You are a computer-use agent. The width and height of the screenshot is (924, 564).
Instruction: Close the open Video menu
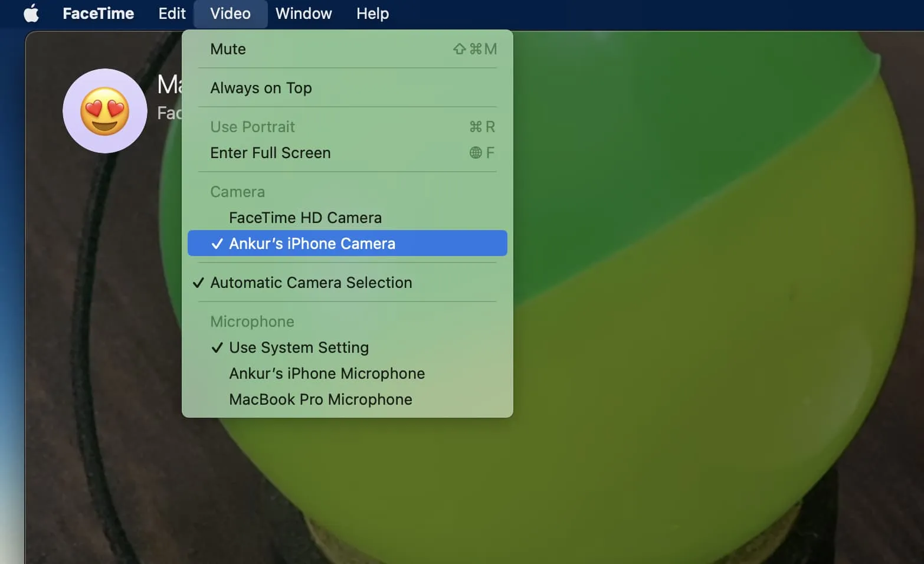[x=230, y=13]
